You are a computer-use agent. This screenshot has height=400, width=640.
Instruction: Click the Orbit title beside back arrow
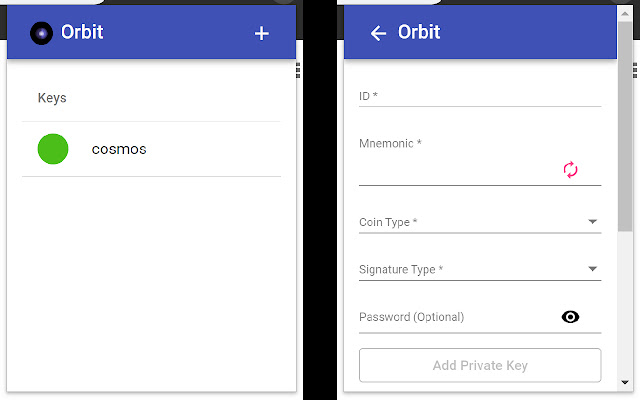(419, 33)
